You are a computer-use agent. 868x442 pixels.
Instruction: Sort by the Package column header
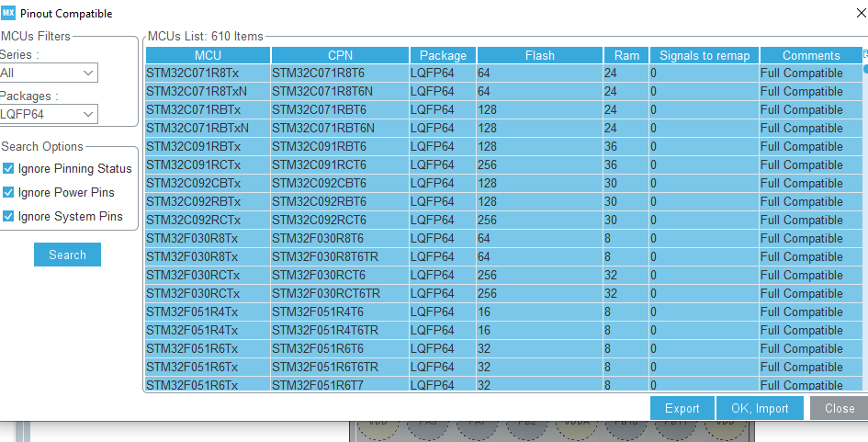443,55
